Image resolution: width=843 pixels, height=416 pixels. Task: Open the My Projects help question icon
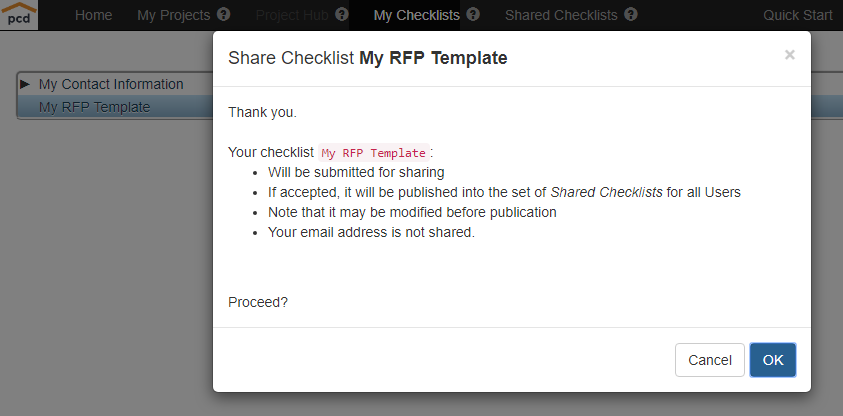(x=224, y=15)
